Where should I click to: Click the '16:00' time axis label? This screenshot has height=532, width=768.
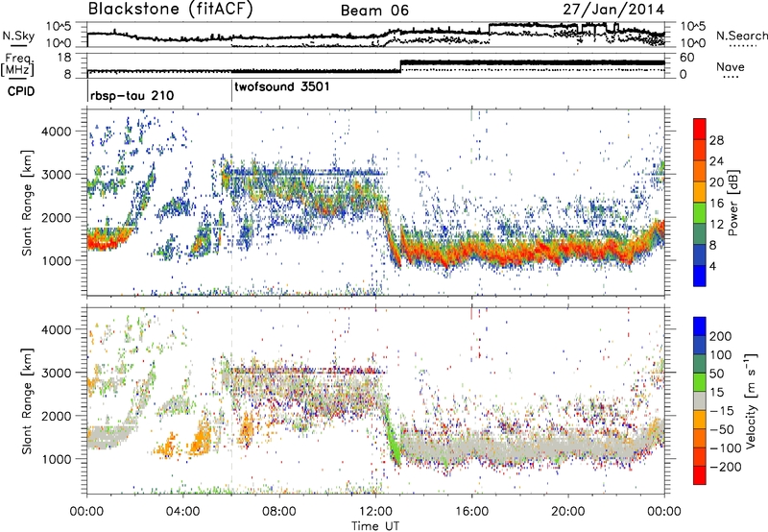click(x=471, y=512)
